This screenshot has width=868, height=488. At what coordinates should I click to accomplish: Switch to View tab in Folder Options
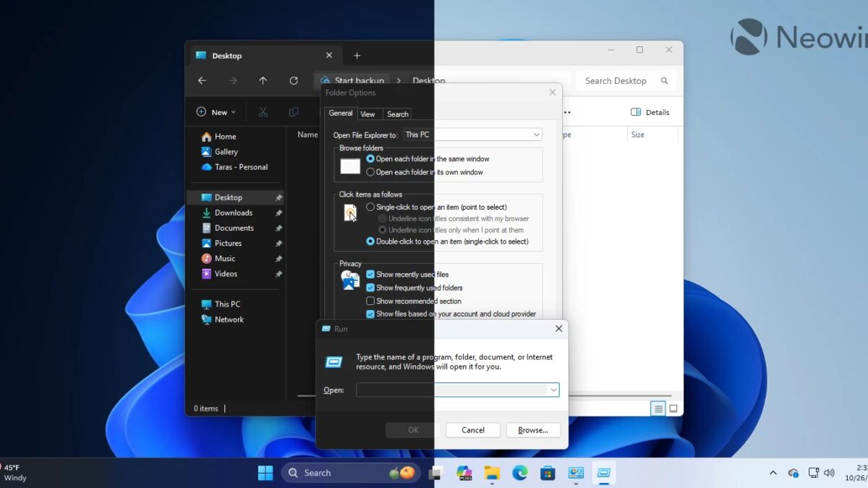367,114
